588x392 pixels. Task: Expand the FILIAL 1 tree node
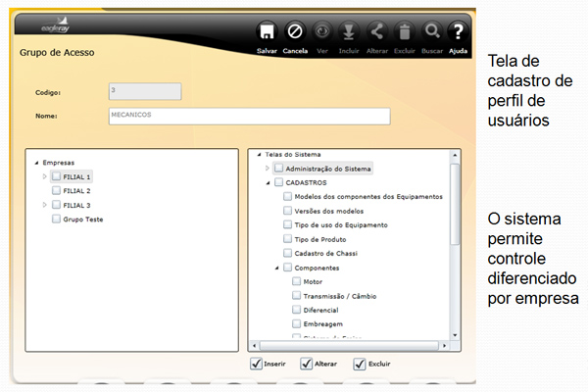click(x=44, y=176)
